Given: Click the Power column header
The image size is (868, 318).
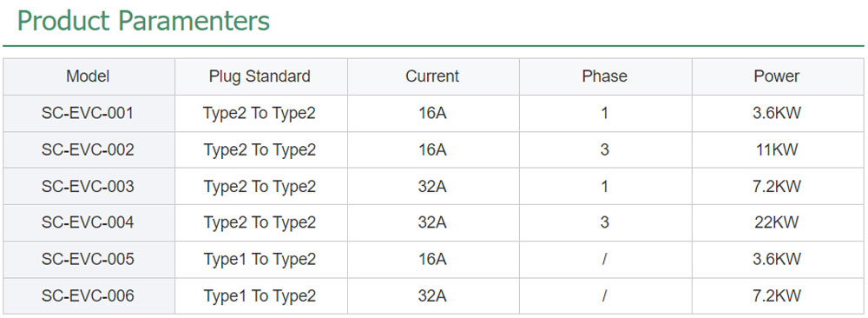Looking at the screenshot, I should pos(777,76).
